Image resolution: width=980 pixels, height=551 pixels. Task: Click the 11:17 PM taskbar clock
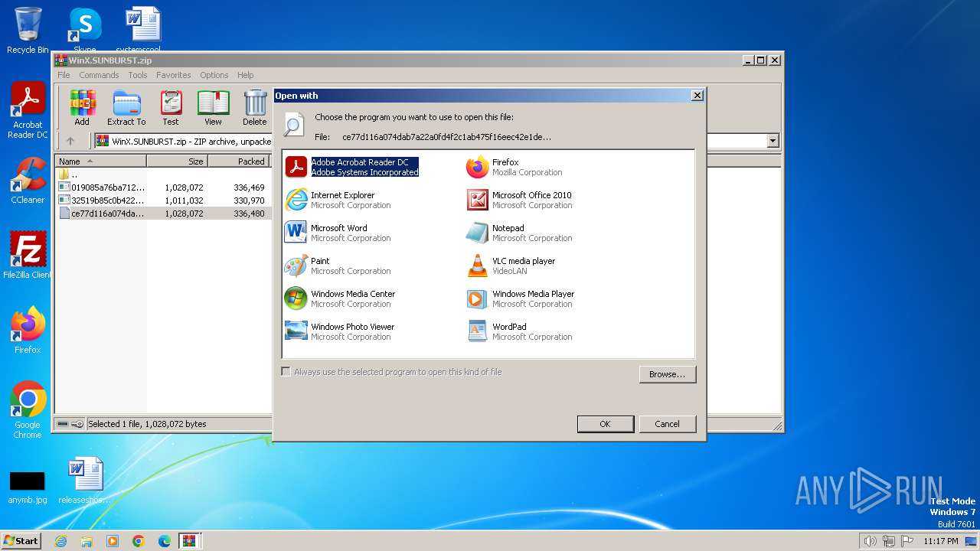940,541
